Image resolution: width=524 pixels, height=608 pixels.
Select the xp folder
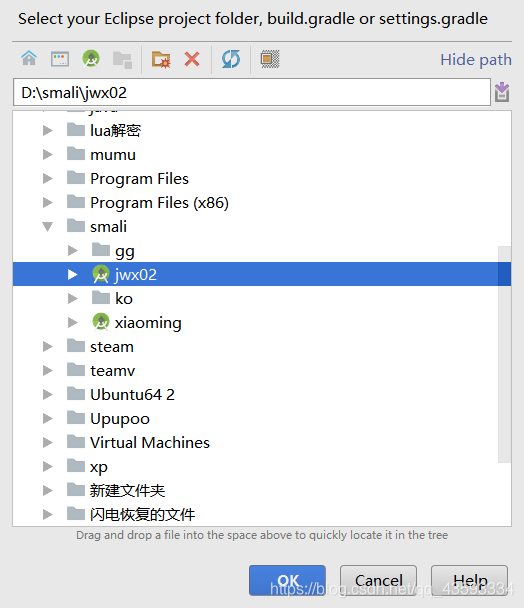99,467
